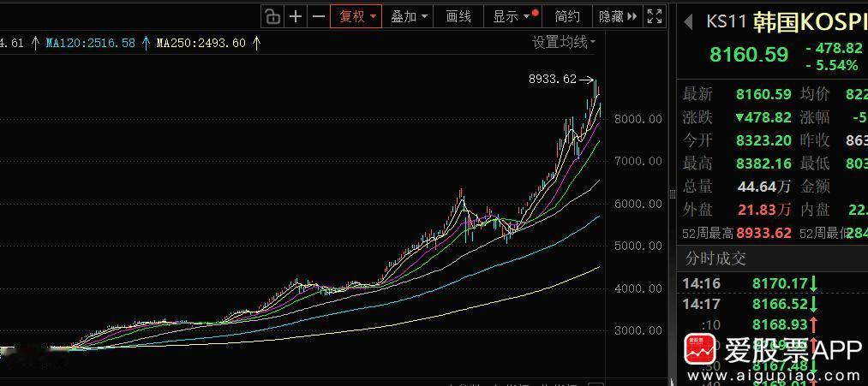
Task: Zoom out chart with minus icon
Action: pos(318,16)
